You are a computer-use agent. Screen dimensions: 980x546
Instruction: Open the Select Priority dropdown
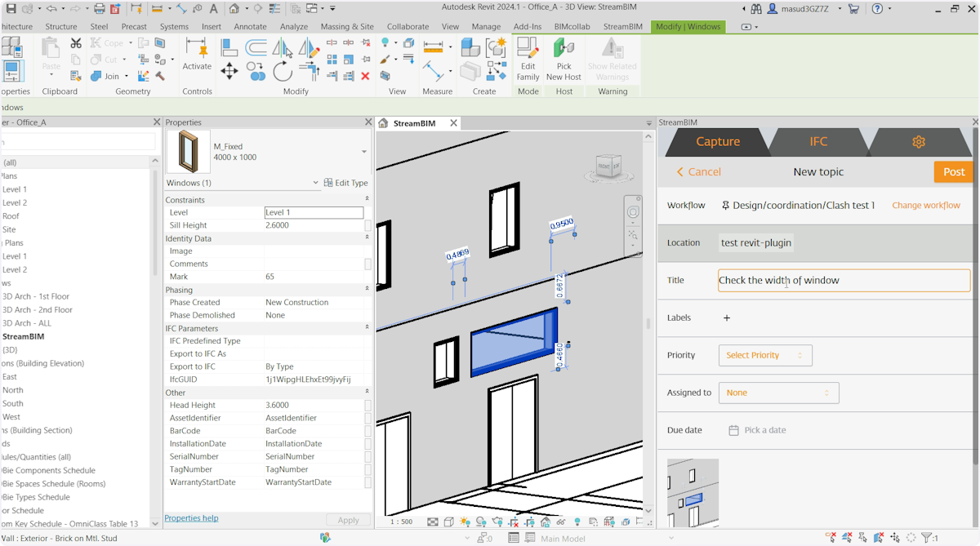[765, 355]
